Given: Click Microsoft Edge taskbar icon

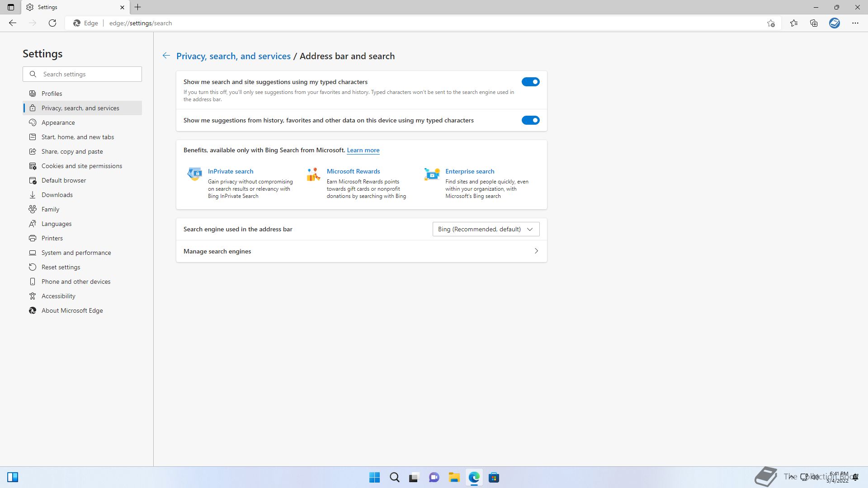Looking at the screenshot, I should pos(474,478).
